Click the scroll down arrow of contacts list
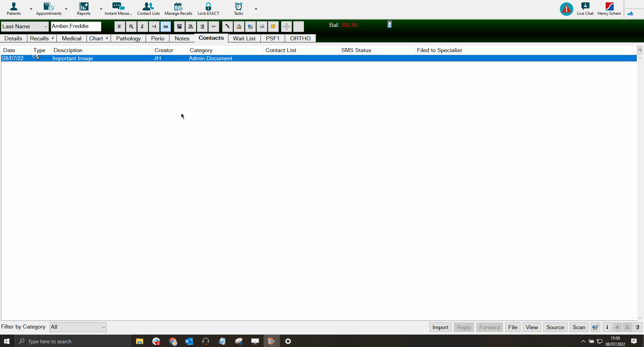Screen dimensions: 644x347 pos(640,318)
